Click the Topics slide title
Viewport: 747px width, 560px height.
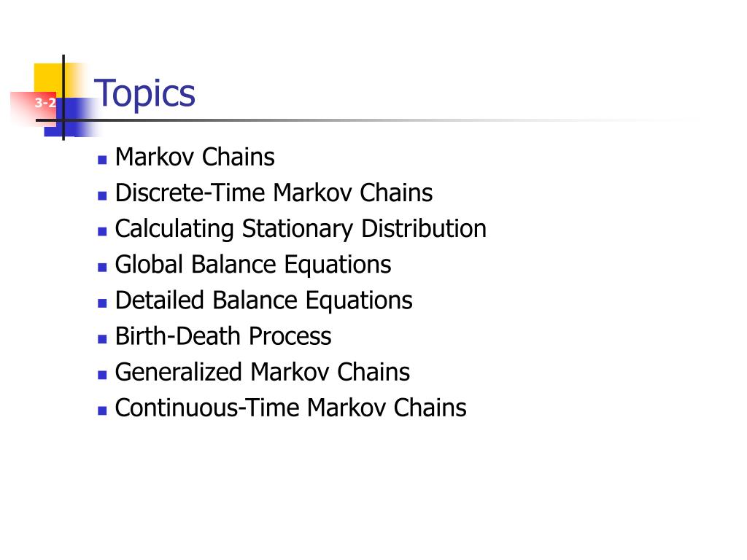145,94
